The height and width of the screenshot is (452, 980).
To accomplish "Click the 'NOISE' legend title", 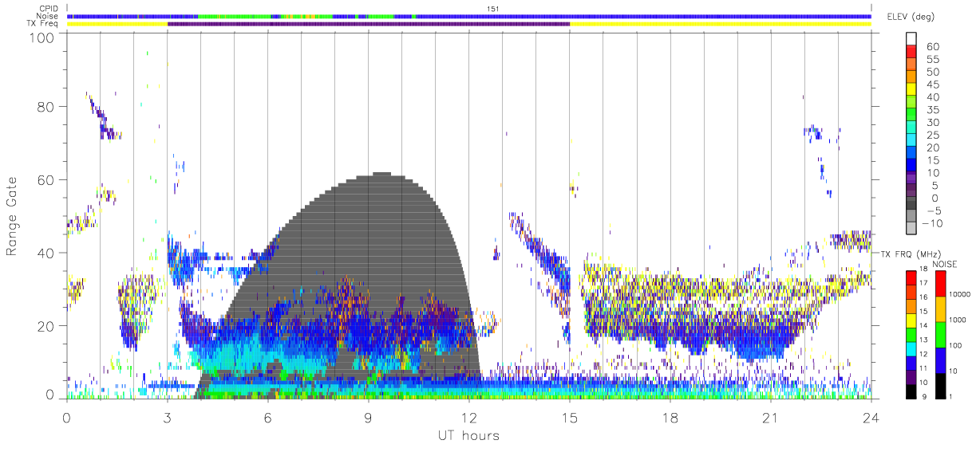I will [x=944, y=263].
